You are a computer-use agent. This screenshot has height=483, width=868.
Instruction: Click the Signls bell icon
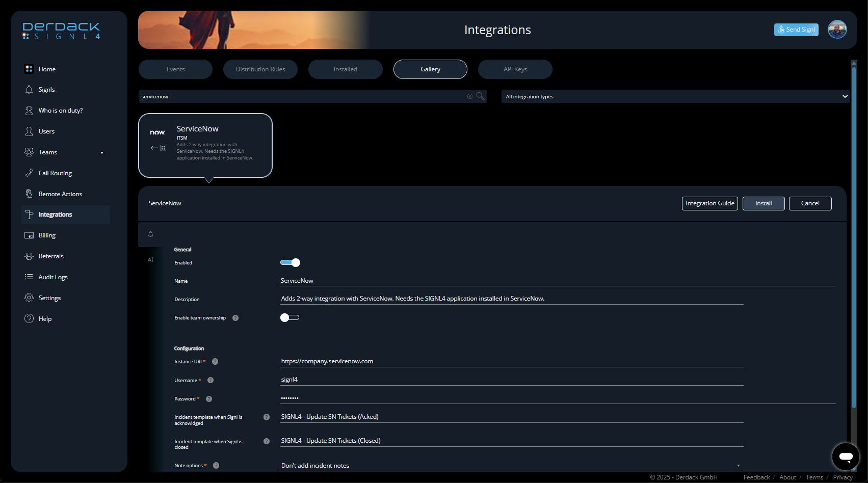point(29,90)
